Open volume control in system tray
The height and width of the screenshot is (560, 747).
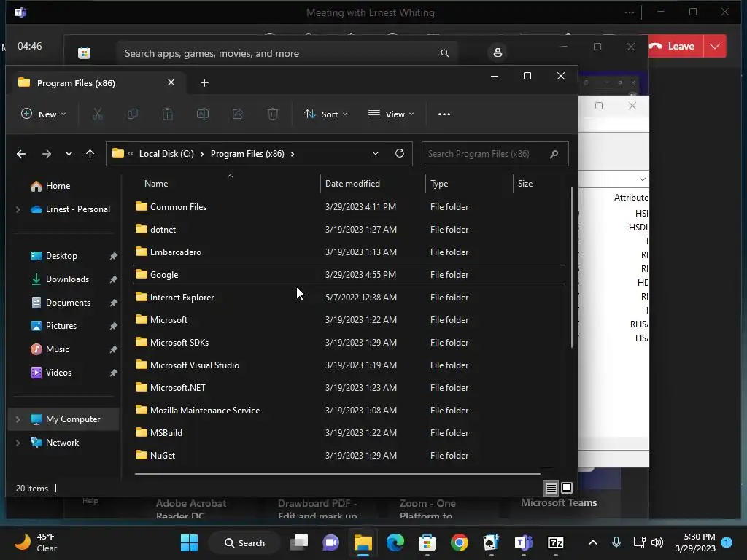coord(657,542)
